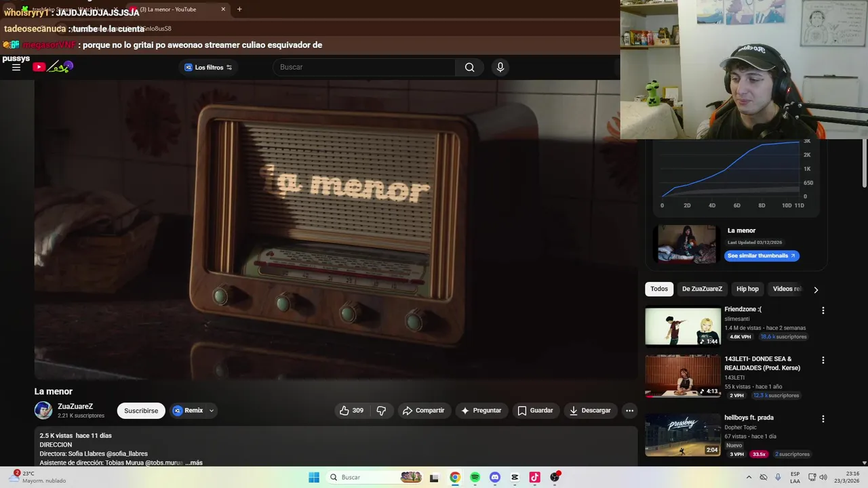Open Windows Start menu

click(x=313, y=477)
